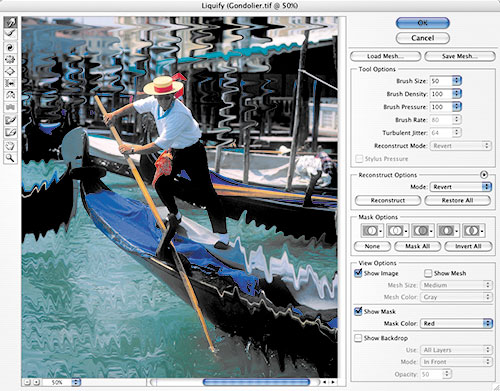Click the Intersect with Selection mask icon

point(448,231)
